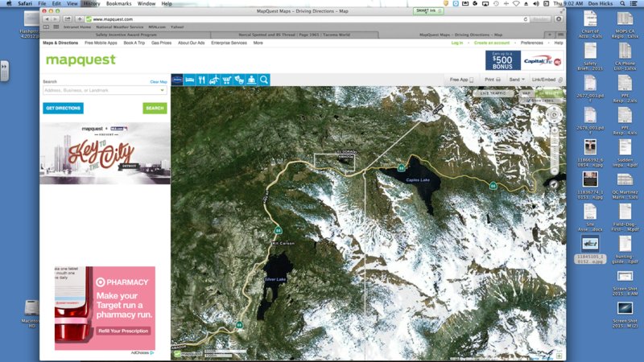Open the bookmarks book icon
Image resolution: width=644 pixels, height=362 pixels.
pos(46,27)
